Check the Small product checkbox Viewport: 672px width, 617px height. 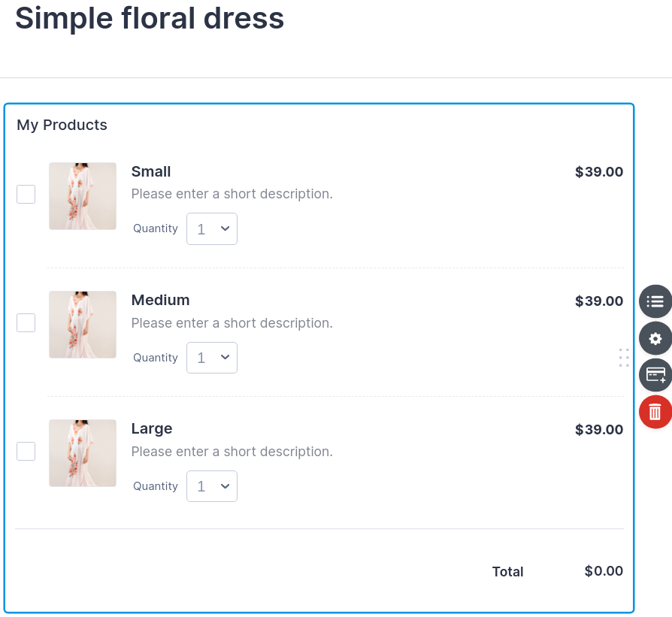pyautogui.click(x=26, y=194)
